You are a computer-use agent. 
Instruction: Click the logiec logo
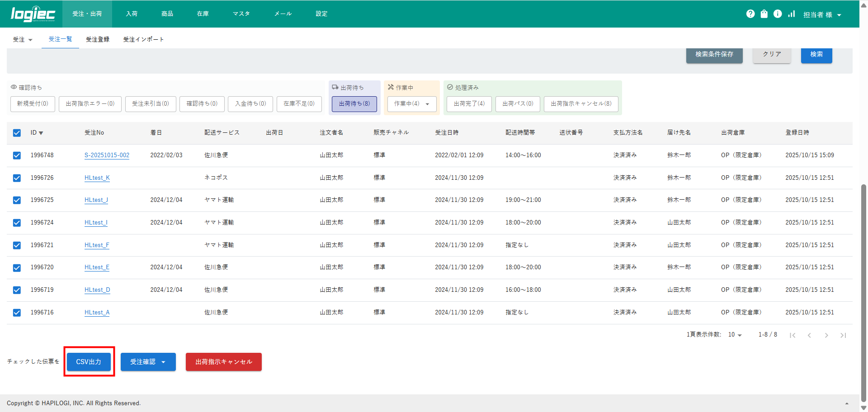click(33, 14)
